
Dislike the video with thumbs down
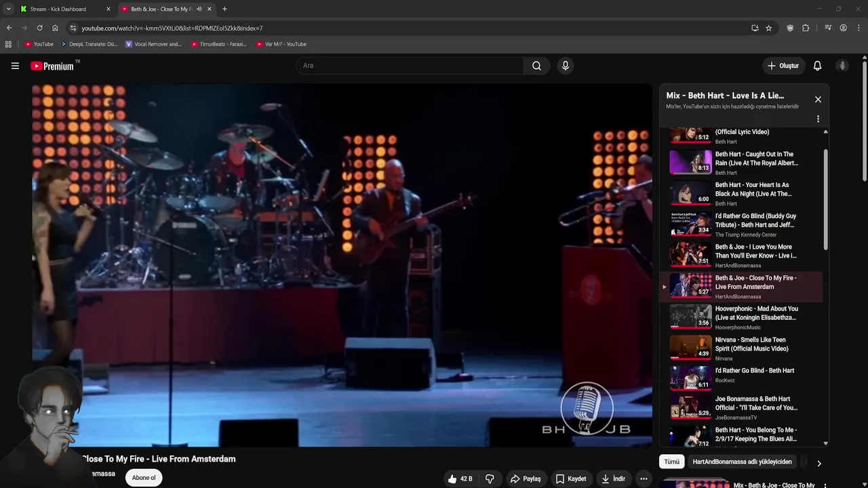(x=490, y=479)
